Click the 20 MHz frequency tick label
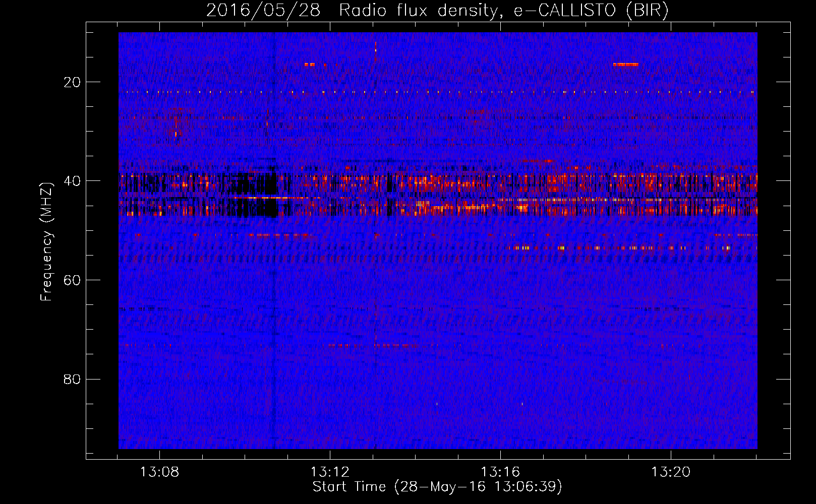The width and height of the screenshot is (816, 504). (72, 82)
